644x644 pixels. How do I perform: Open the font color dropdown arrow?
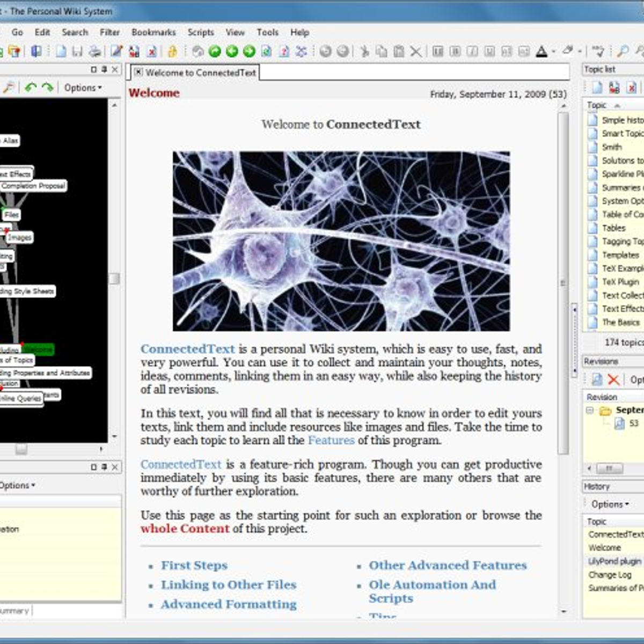coord(553,52)
